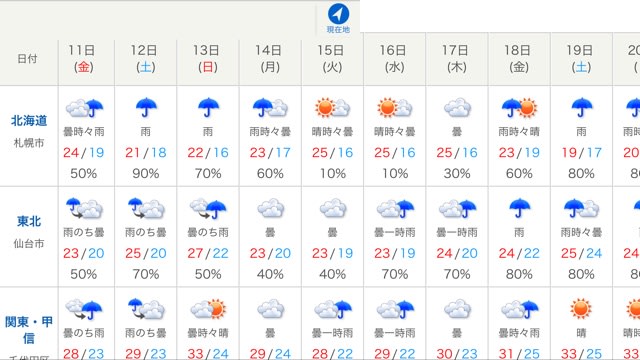Click Hokkaido 雨時々曇 forecast for 14日

(x=270, y=131)
